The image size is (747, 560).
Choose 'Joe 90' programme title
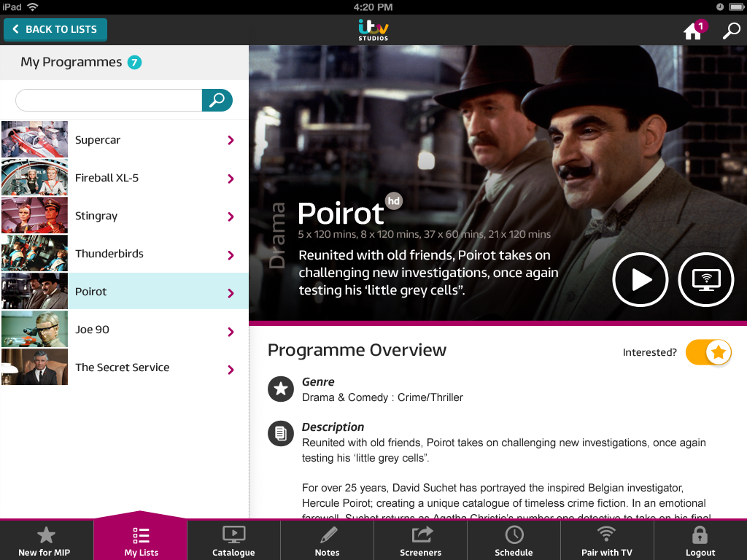[x=92, y=330]
